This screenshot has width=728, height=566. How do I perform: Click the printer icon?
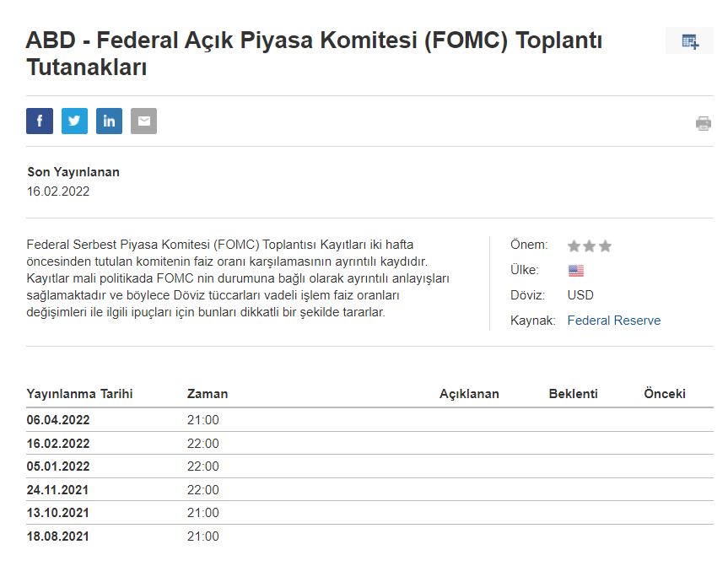point(703,123)
